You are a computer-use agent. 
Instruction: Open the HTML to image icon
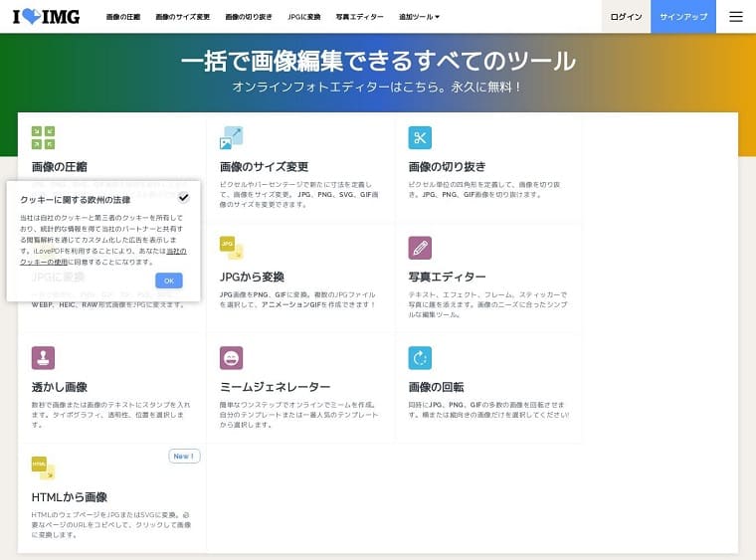click(x=43, y=467)
